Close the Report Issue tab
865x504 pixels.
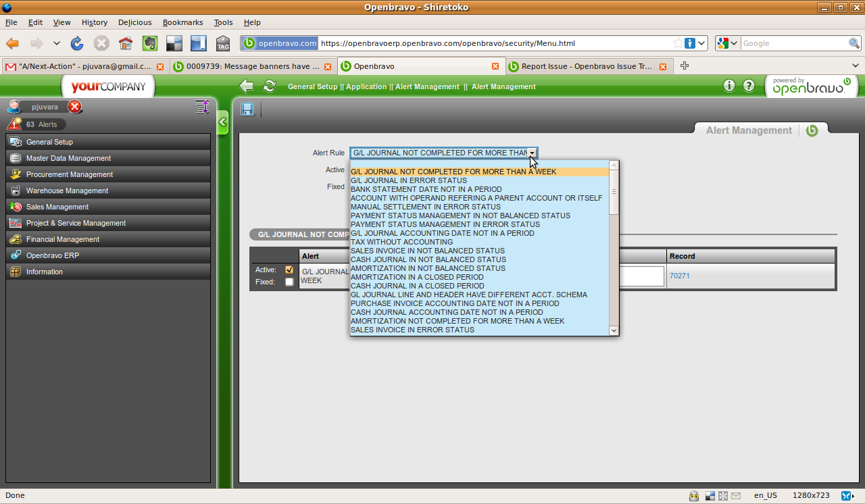tap(663, 67)
